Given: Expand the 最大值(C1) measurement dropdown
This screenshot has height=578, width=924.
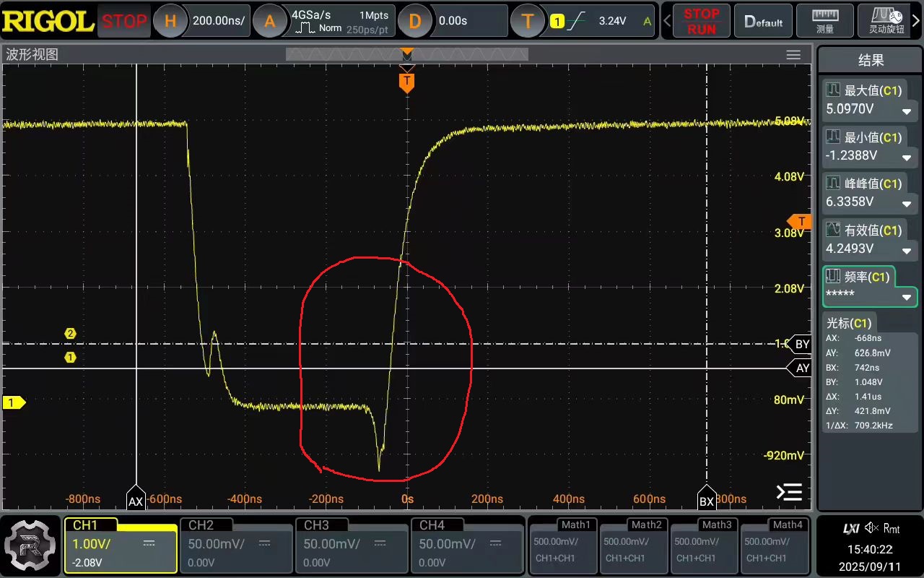Looking at the screenshot, I should tap(906, 111).
